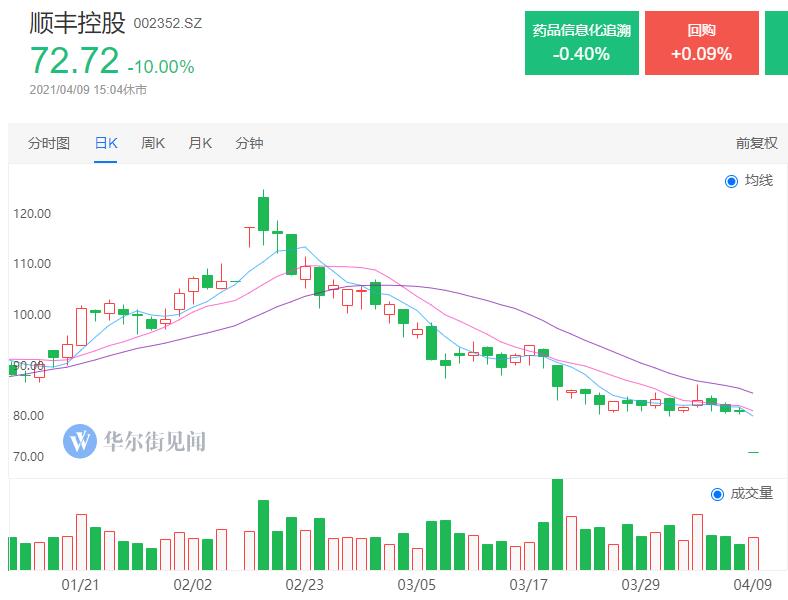This screenshot has height=600, width=788.
Task: Open the red 回购 sector tile
Action: point(702,43)
